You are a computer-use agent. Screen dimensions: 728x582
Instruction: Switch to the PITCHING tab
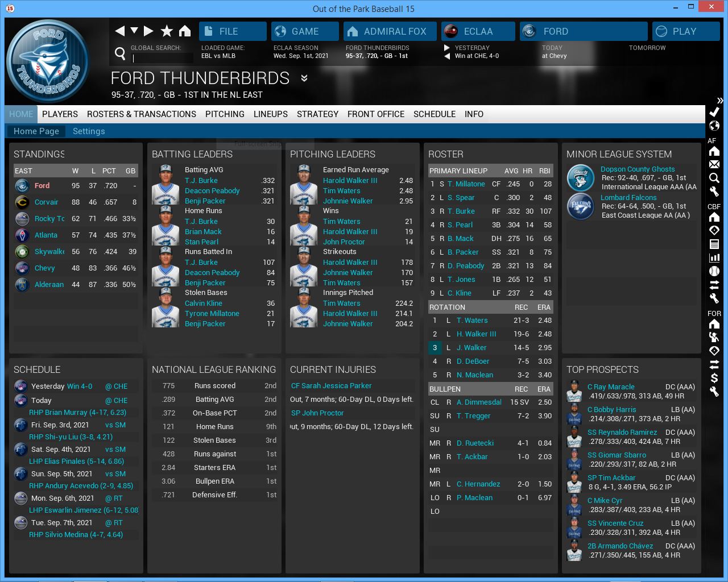tap(225, 114)
